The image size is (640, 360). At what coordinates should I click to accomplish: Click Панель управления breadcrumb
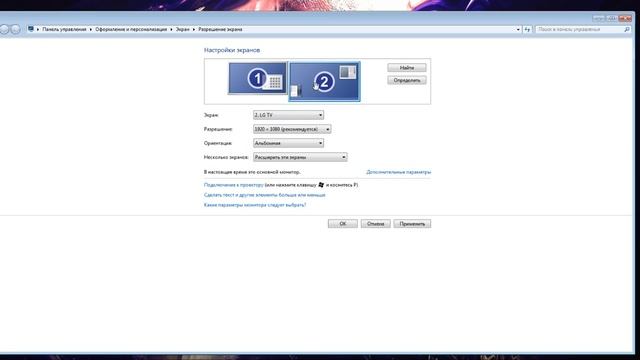[64, 29]
